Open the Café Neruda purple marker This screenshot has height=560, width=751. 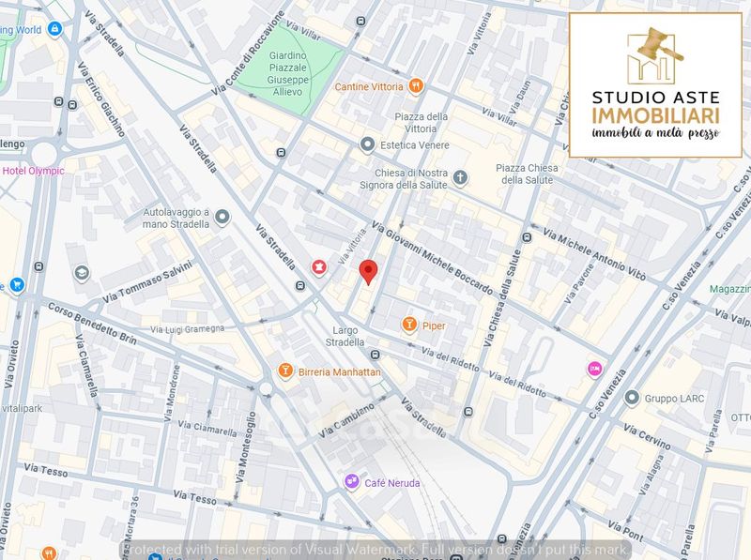click(351, 482)
